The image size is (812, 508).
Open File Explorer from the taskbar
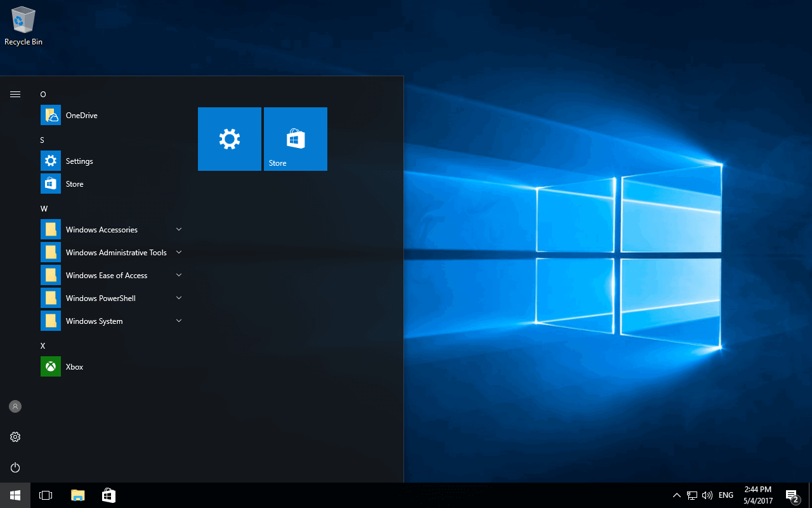77,495
